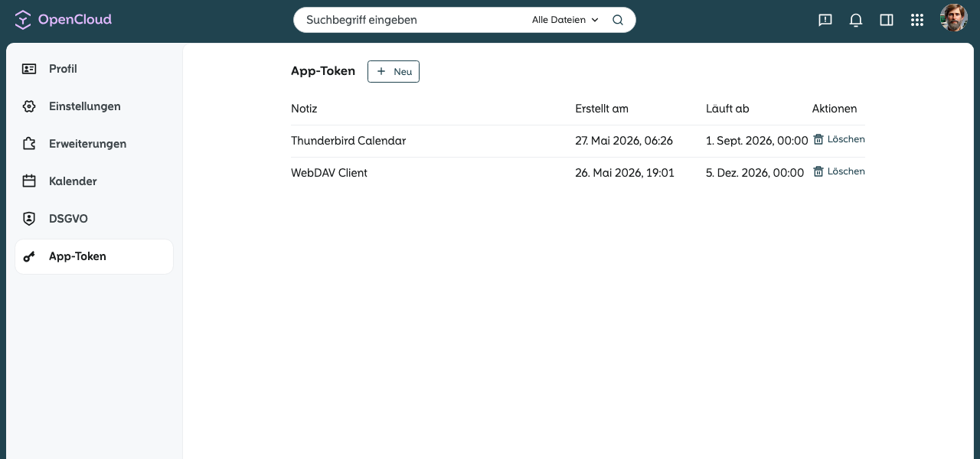Toggle the right sidebar panel icon
The height and width of the screenshot is (459, 980).
[x=887, y=20]
